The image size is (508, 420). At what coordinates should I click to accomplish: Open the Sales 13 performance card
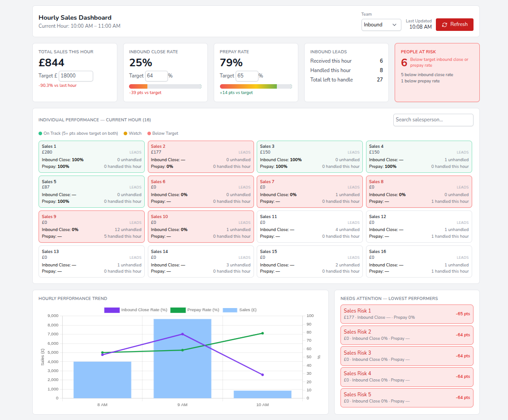pos(92,261)
